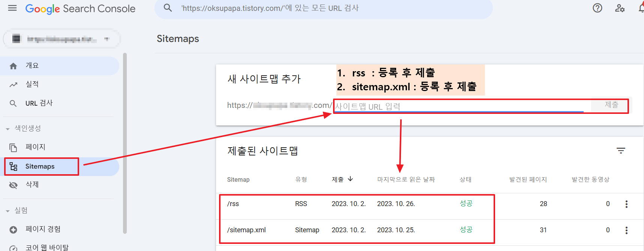Click discovered pages count 31
This screenshot has height=251, width=644.
click(x=543, y=230)
